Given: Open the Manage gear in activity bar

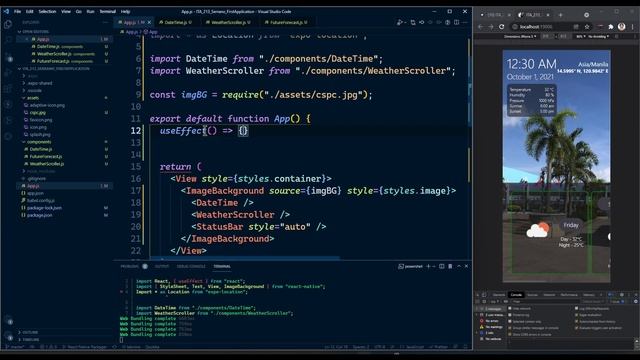Looking at the screenshot, I should coord(9,336).
